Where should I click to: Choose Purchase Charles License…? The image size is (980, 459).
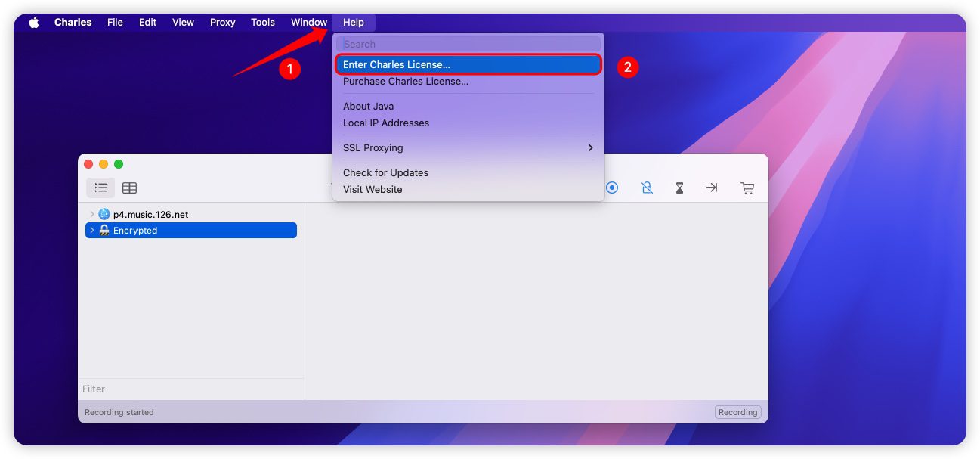tap(468, 81)
